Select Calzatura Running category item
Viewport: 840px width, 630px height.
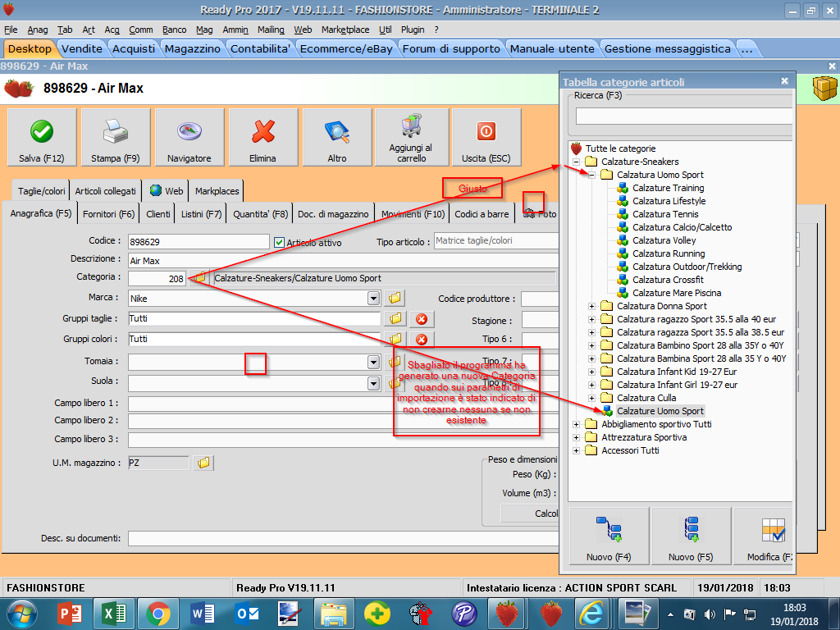point(669,253)
